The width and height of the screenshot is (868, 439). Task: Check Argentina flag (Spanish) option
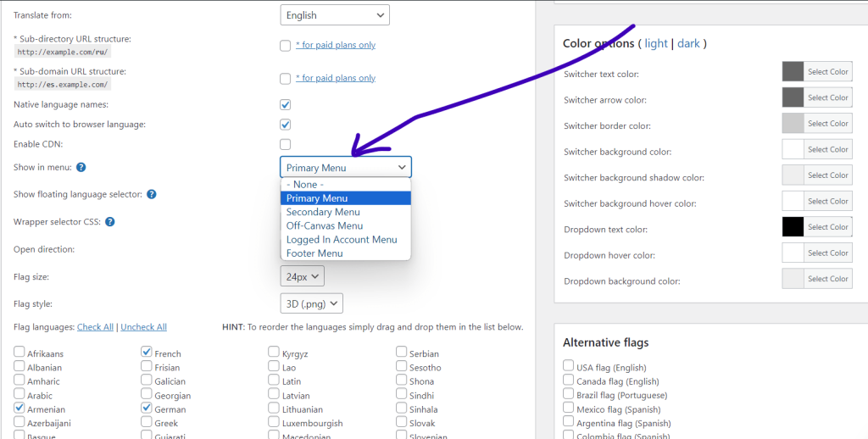(x=569, y=422)
